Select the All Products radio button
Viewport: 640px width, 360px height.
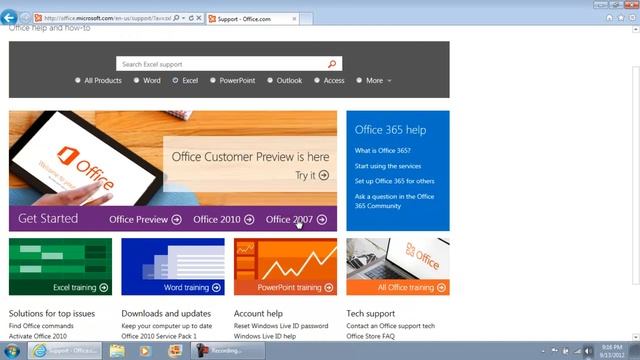(x=78, y=80)
